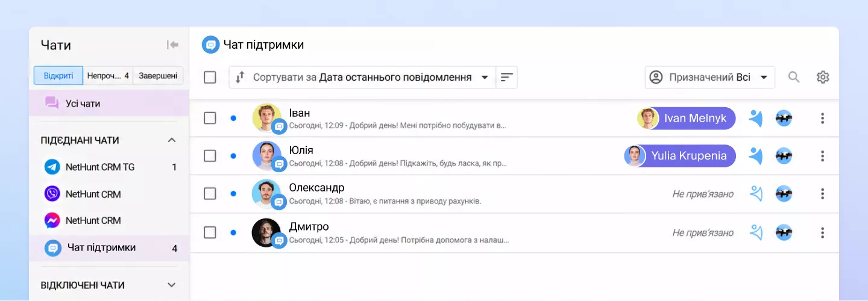Open Чат підтримки channel in sidebar
Image resolution: width=868 pixels, height=301 pixels.
tap(109, 247)
